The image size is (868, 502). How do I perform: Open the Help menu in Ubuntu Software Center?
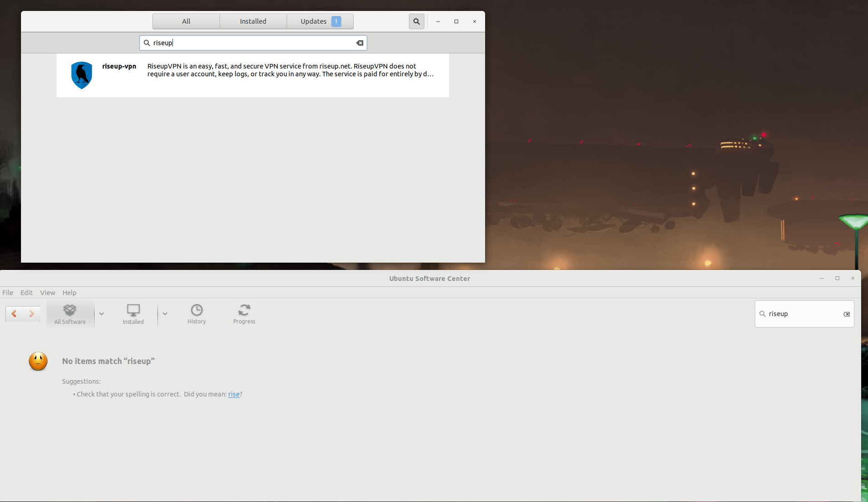(x=69, y=293)
